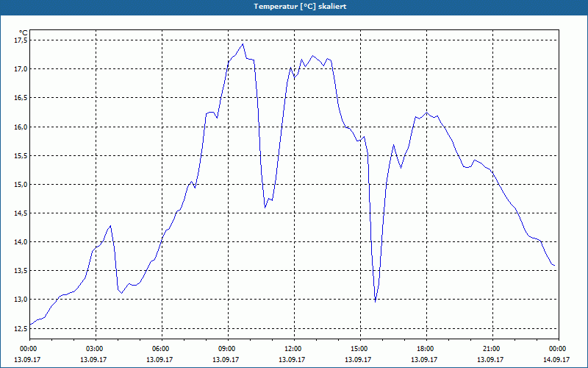Select the '17,5' y-axis label
588x368 pixels.
coord(21,40)
